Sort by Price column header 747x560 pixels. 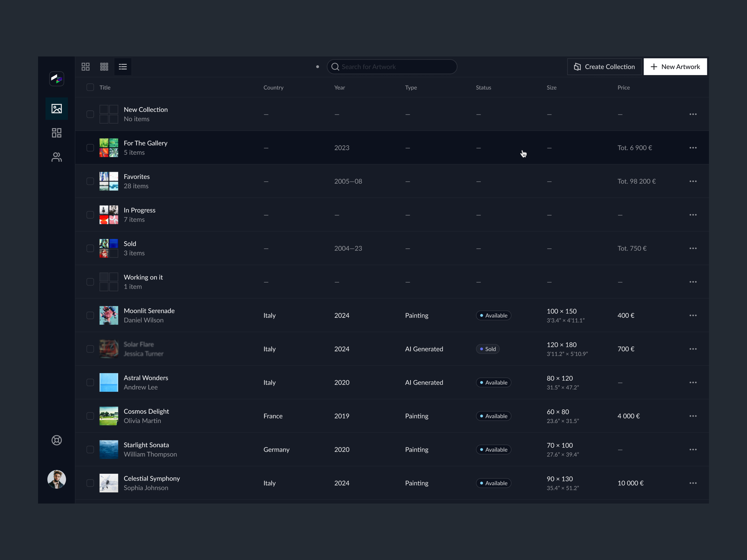coord(624,87)
